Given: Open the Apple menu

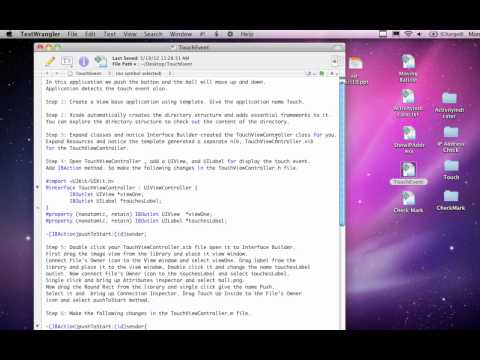Looking at the screenshot, I should point(9,34).
